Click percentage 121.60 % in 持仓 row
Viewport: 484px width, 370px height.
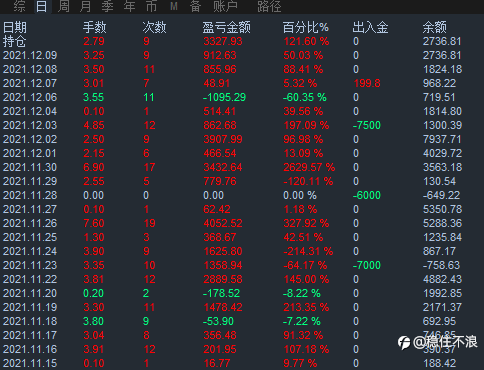coord(306,41)
